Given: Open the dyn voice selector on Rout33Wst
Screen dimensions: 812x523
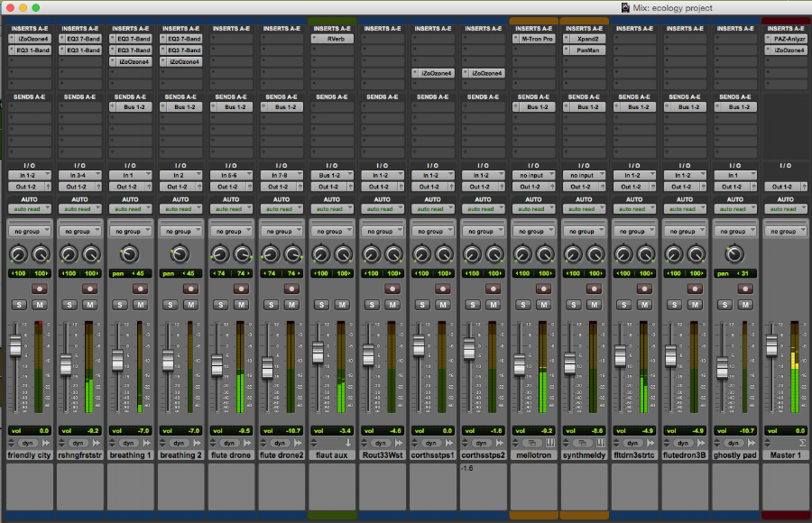Looking at the screenshot, I should (x=381, y=444).
